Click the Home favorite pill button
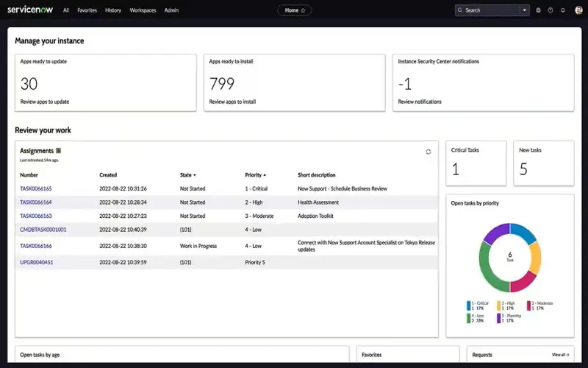Viewport: 588px width, 368px height. click(x=294, y=10)
